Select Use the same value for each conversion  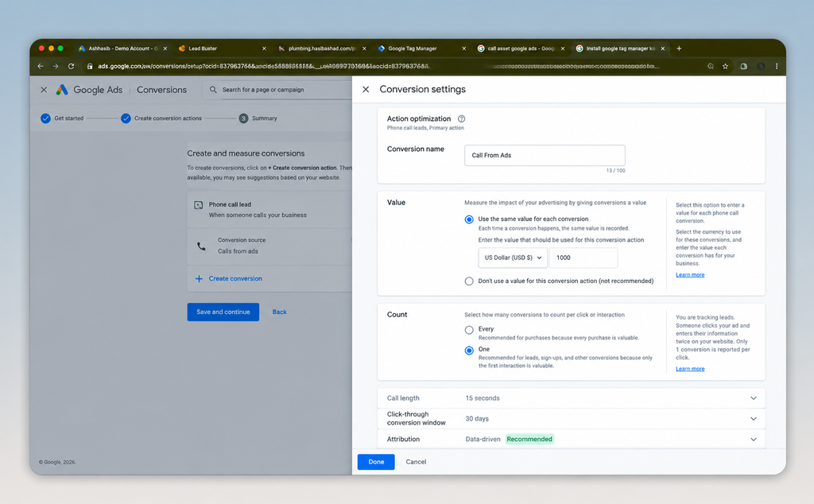pyautogui.click(x=469, y=219)
